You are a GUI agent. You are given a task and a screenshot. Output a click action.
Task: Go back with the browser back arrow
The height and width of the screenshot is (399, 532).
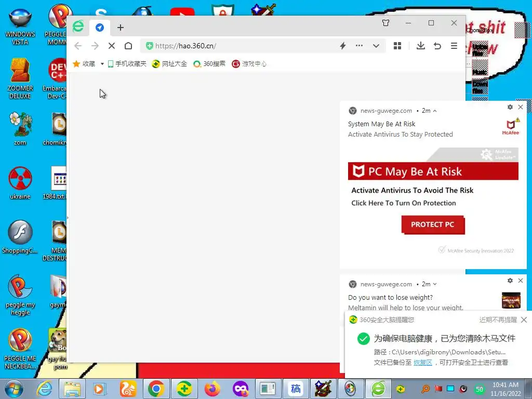tap(78, 46)
